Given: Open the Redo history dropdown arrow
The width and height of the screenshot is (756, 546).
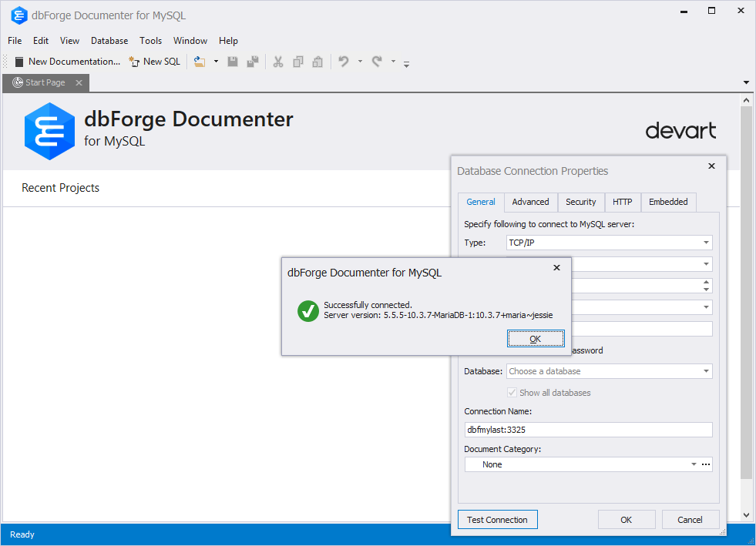Looking at the screenshot, I should 394,62.
